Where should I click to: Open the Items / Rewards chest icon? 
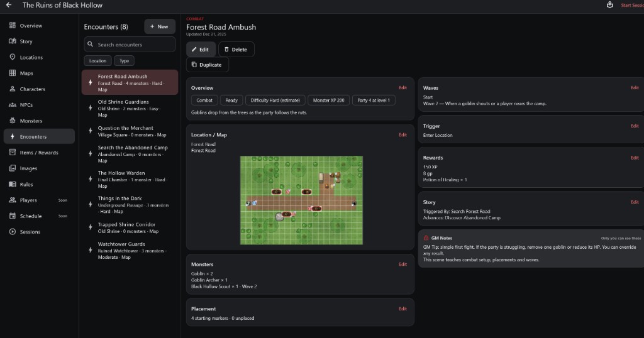click(13, 152)
